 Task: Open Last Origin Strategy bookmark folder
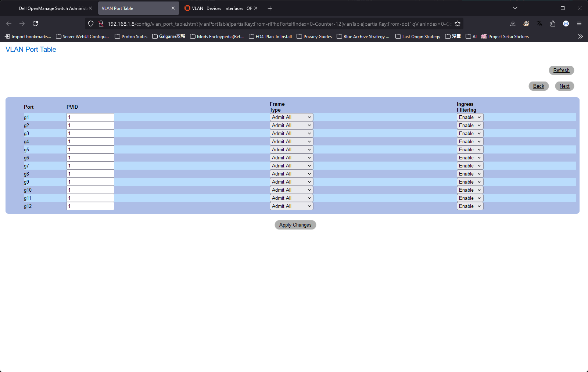coord(418,36)
